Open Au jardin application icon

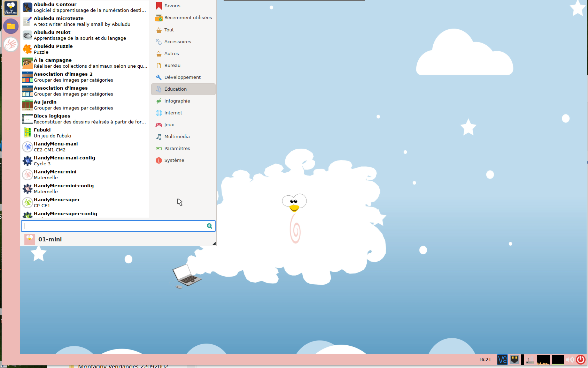28,105
